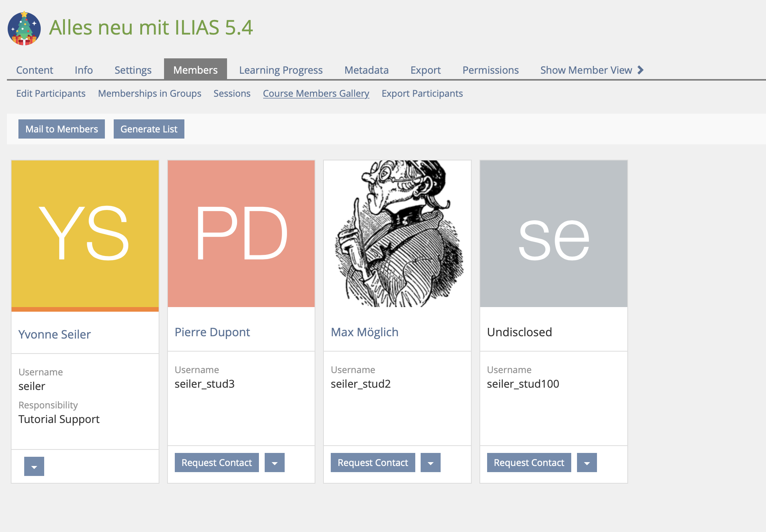Select the Edit Participants subtab
This screenshot has width=766, height=532.
[x=51, y=93]
